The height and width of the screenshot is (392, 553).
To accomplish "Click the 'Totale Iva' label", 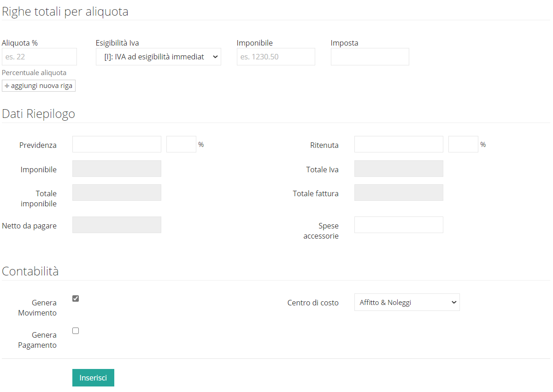I will click(x=322, y=170).
